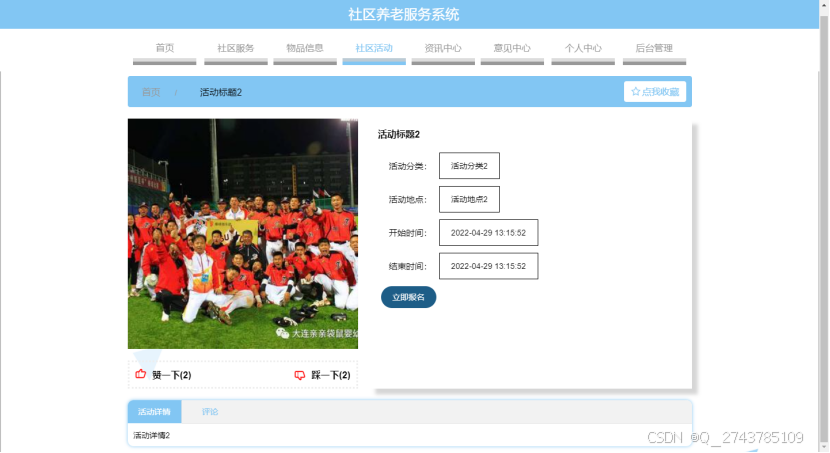The height and width of the screenshot is (453, 830).
Task: Click the thumbs-up like icon
Action: click(140, 374)
